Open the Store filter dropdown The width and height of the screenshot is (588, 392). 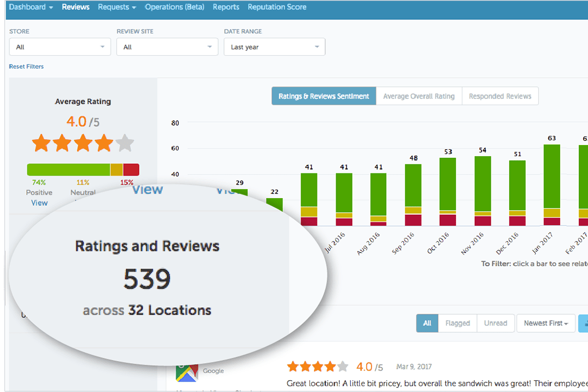pos(60,47)
